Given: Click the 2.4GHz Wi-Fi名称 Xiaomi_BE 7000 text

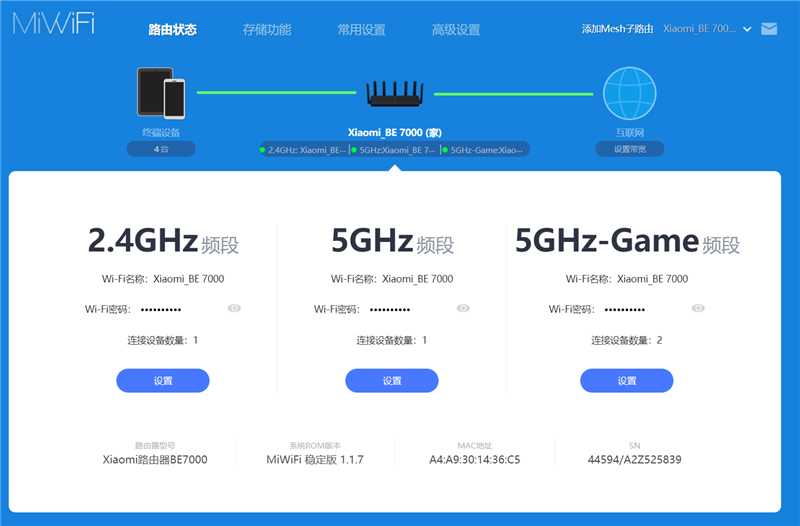Looking at the screenshot, I should click(x=163, y=279).
